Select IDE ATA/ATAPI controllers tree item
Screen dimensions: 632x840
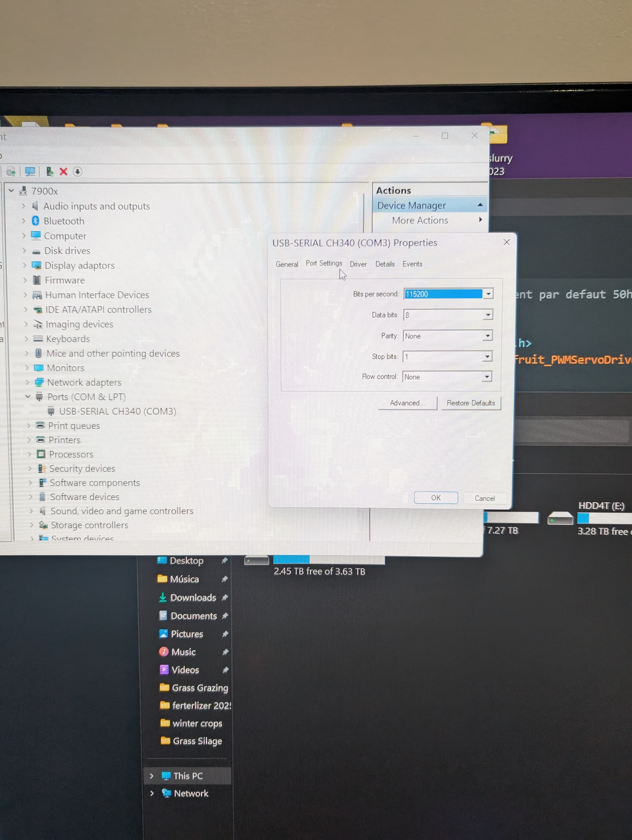click(98, 310)
